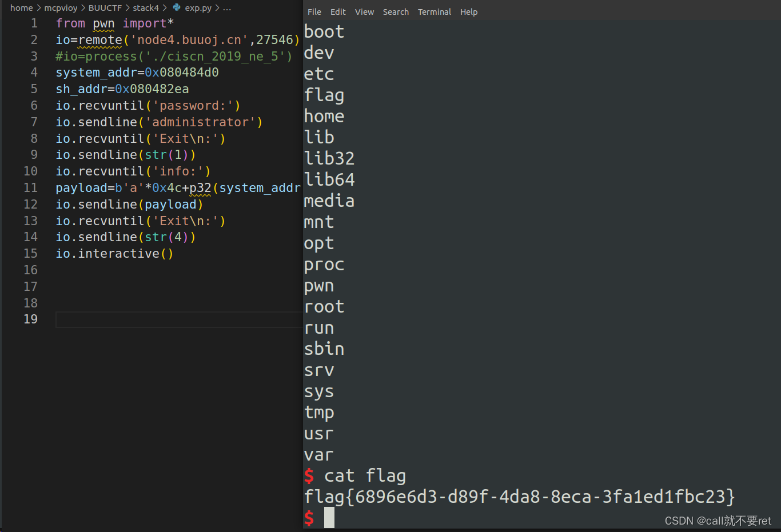The image size is (781, 532).
Task: Open the Help menu in terminal
Action: (x=469, y=12)
